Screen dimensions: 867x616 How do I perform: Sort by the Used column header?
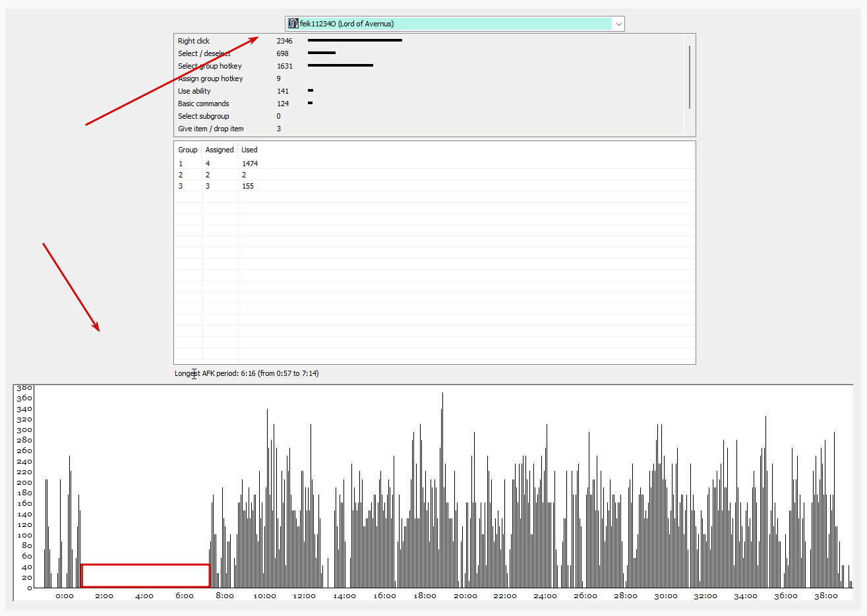pyautogui.click(x=249, y=150)
